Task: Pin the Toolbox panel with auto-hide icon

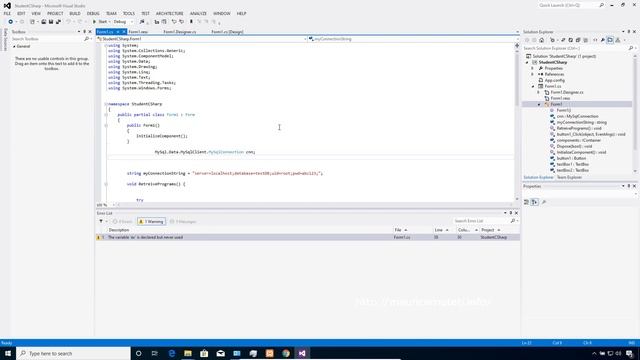Action: pos(84,32)
